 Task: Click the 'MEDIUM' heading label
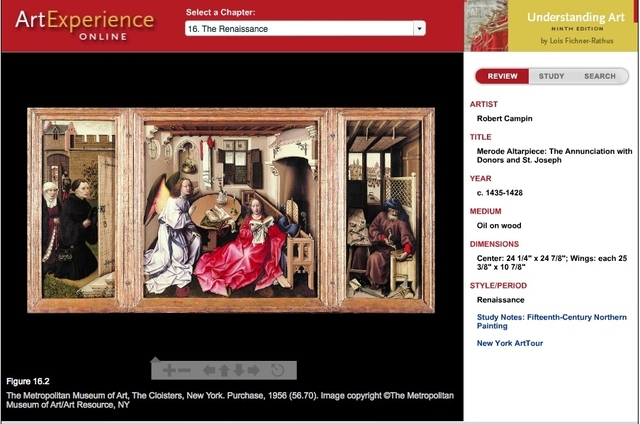pyautogui.click(x=485, y=211)
